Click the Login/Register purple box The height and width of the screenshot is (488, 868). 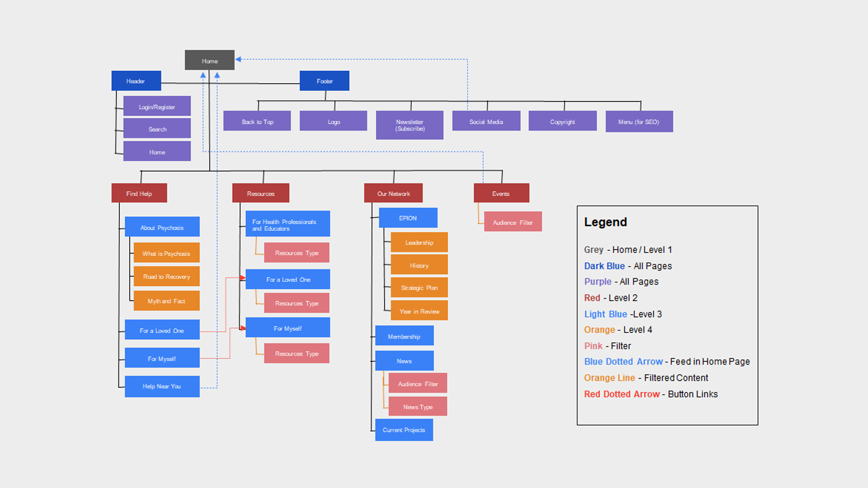pos(157,106)
